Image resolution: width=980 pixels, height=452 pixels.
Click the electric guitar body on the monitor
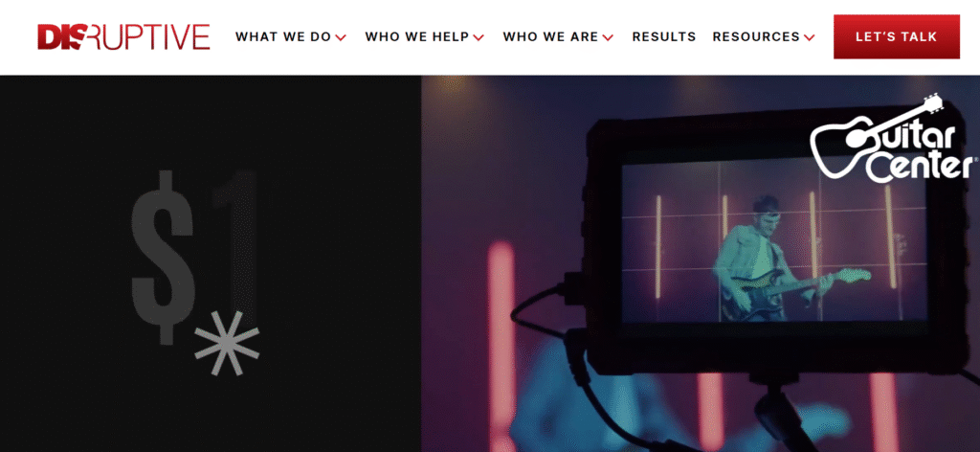point(750,295)
